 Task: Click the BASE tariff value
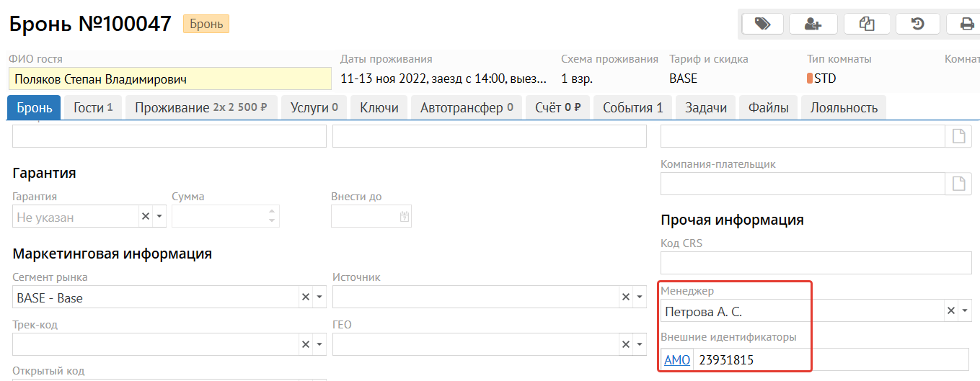pyautogui.click(x=684, y=79)
